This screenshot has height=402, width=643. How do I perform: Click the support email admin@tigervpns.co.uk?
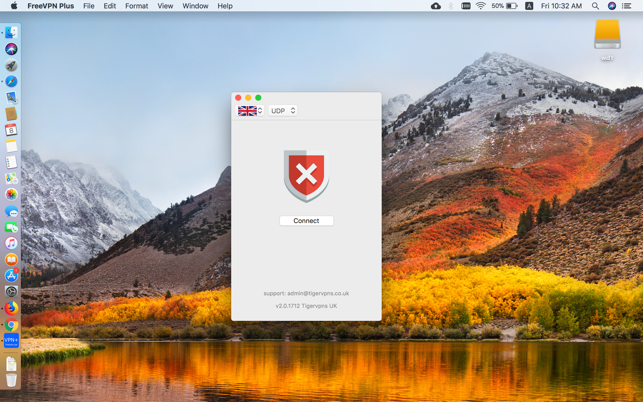[x=306, y=294]
